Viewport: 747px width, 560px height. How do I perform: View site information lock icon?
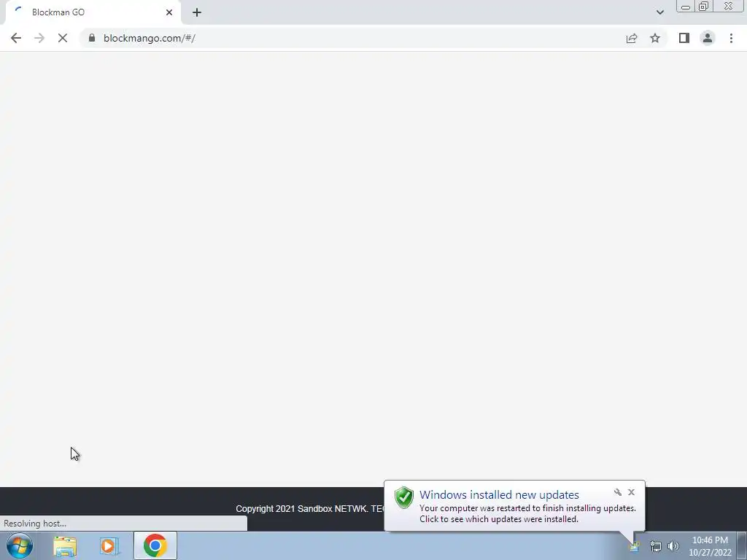tap(92, 38)
